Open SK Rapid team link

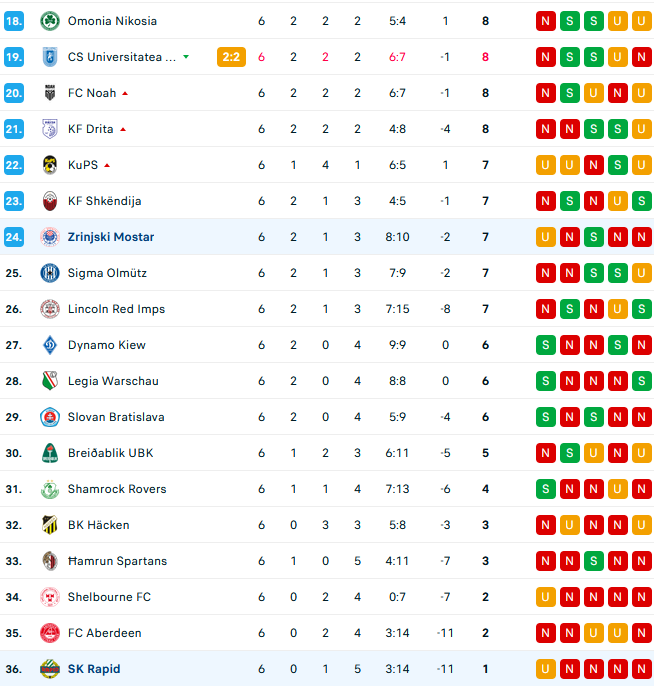[x=94, y=669]
